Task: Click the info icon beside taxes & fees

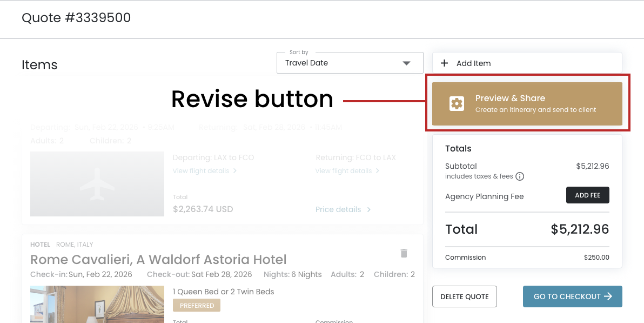Action: point(520,176)
